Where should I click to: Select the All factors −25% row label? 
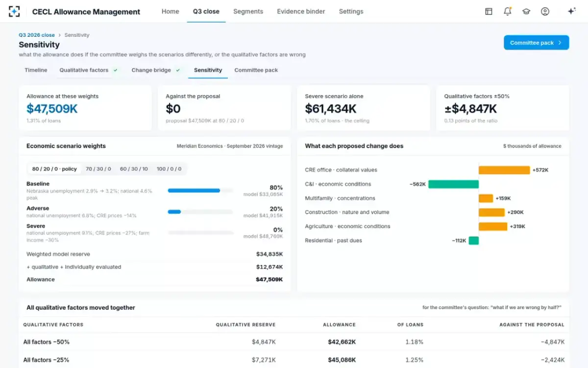coord(47,360)
